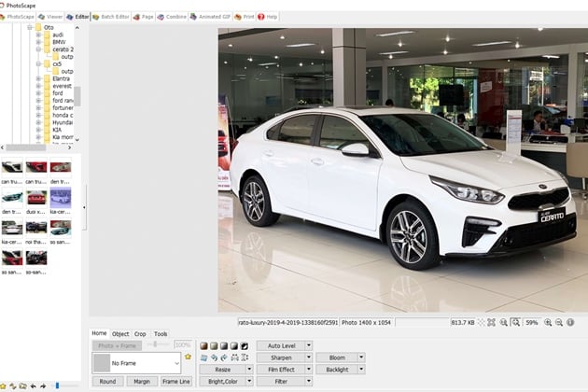Switch to the Crop tab
The width and height of the screenshot is (588, 392).
(140, 334)
